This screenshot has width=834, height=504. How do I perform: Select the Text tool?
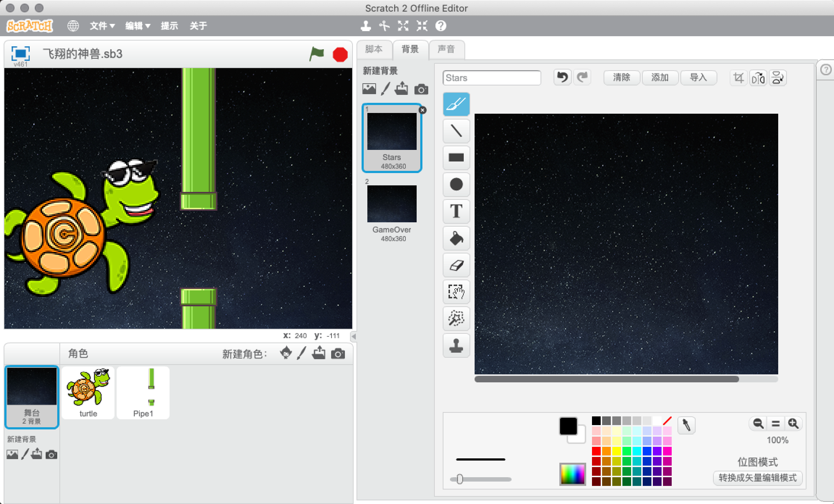(x=456, y=211)
